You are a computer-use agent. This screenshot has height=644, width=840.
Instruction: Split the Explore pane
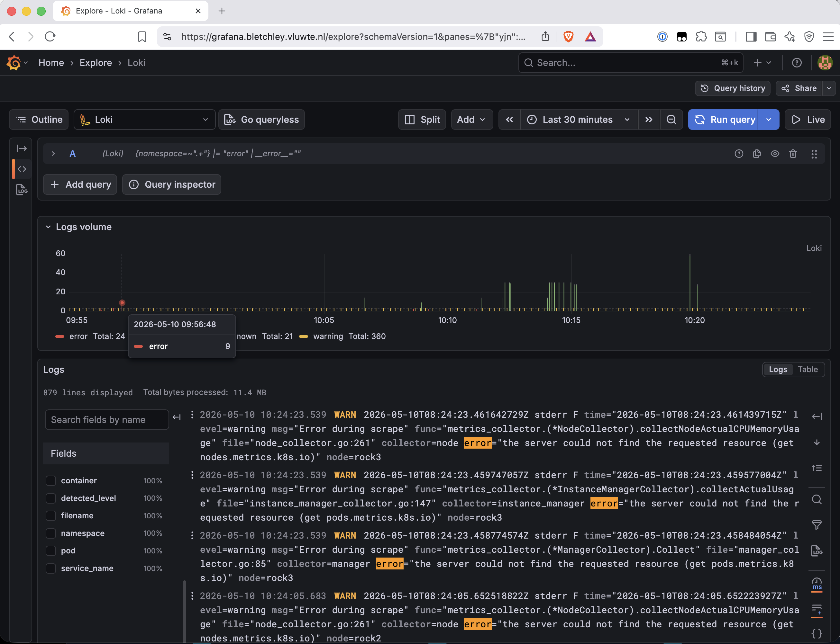click(422, 120)
